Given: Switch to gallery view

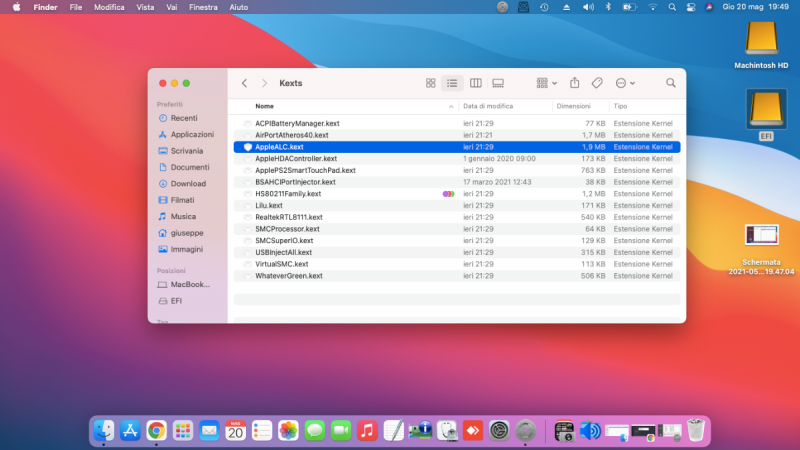Looking at the screenshot, I should coord(498,83).
